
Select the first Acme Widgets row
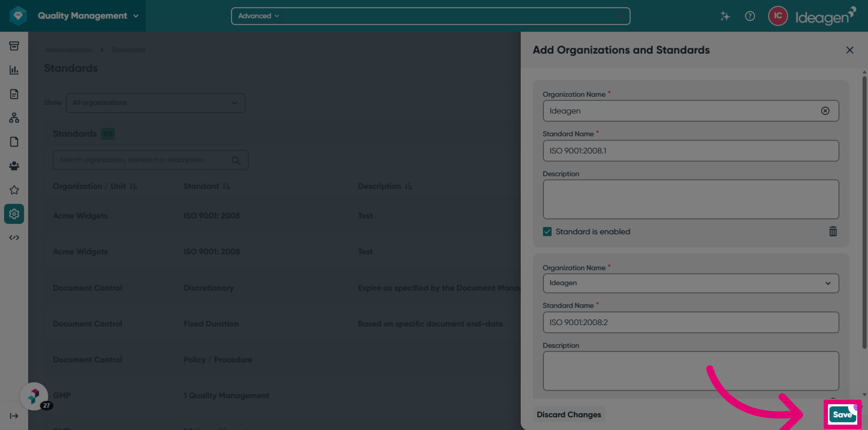click(x=283, y=216)
